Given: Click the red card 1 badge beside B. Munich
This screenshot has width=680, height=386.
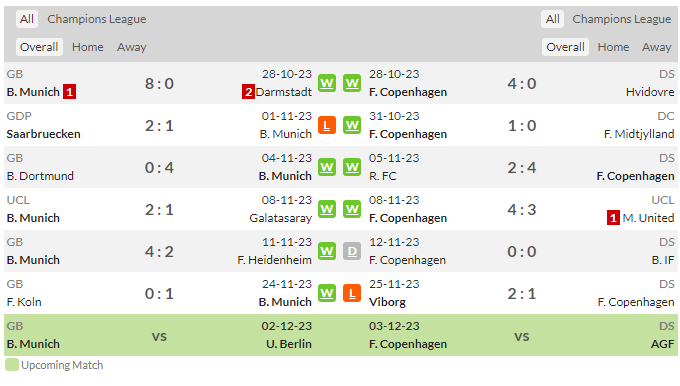Looking at the screenshot, I should tap(69, 92).
